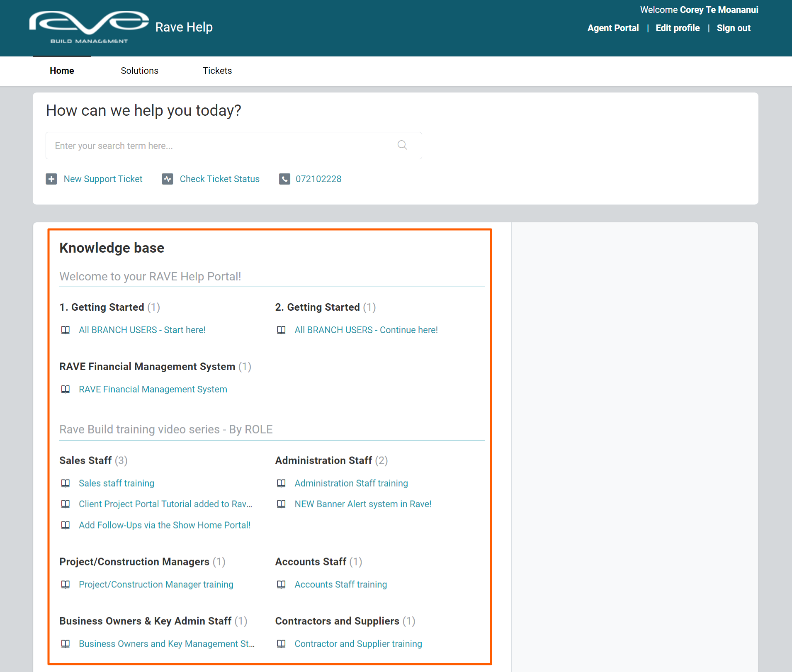
Task: Open Business Owners & Key Admin Staff heading
Action: coord(145,621)
